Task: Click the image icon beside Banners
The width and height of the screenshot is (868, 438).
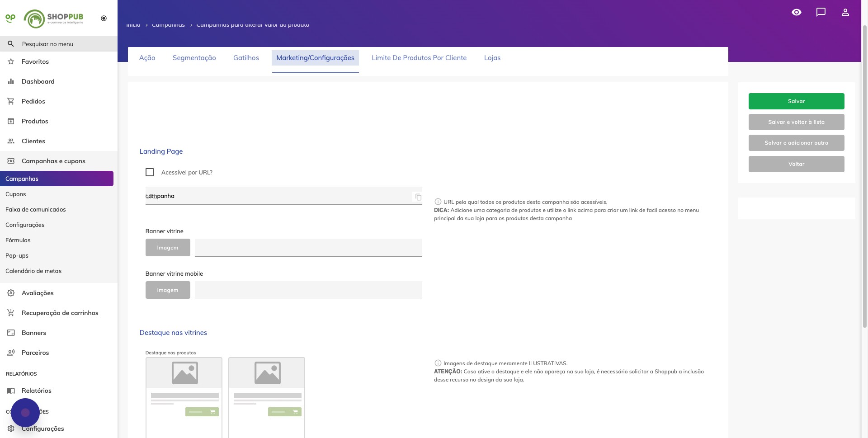Action: point(11,333)
